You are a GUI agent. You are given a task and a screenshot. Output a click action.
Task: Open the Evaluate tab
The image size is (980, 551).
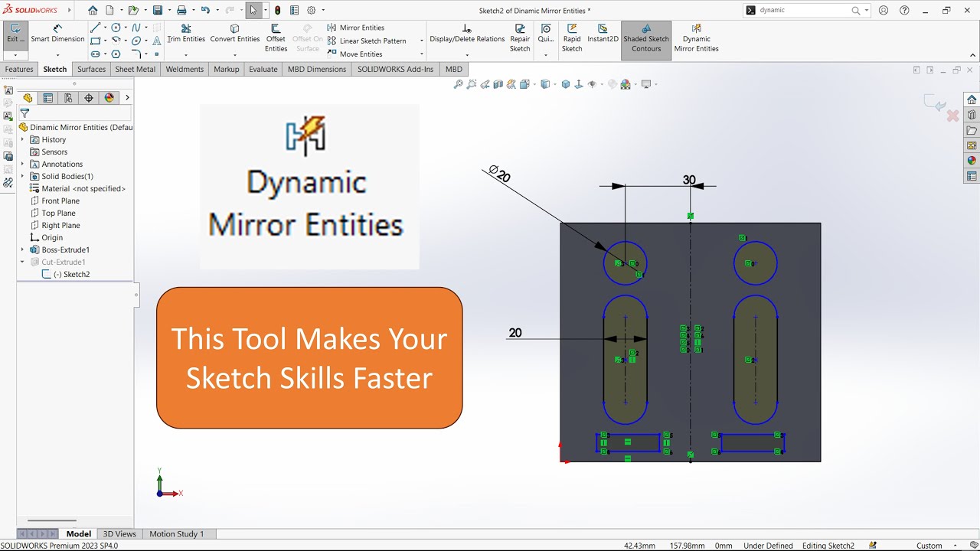point(263,69)
